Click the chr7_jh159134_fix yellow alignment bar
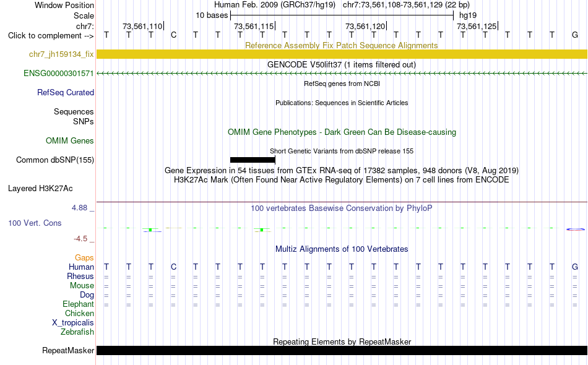The height and width of the screenshot is (365, 588). click(x=342, y=54)
